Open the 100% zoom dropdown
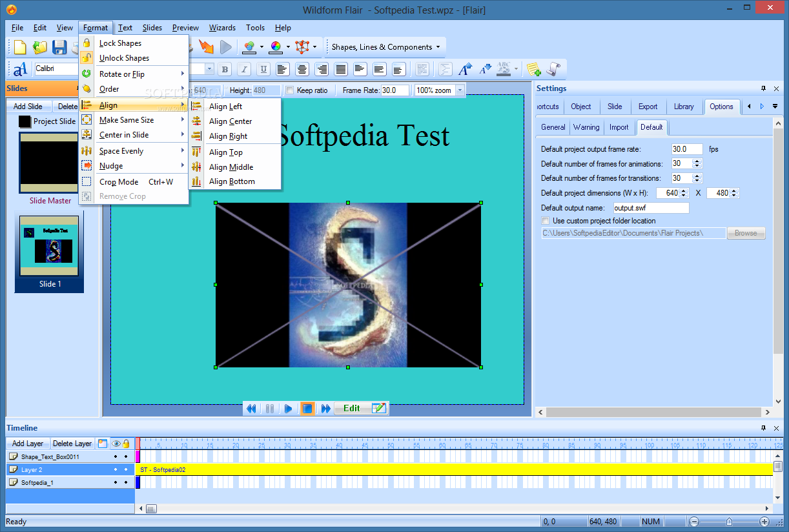This screenshot has height=532, width=789. pyautogui.click(x=460, y=90)
